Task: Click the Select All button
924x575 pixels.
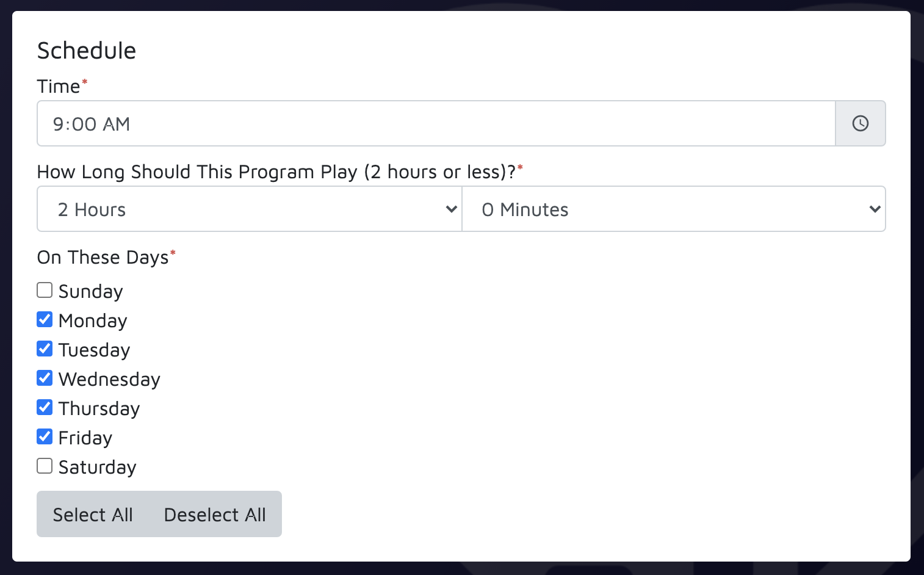Action: point(93,514)
